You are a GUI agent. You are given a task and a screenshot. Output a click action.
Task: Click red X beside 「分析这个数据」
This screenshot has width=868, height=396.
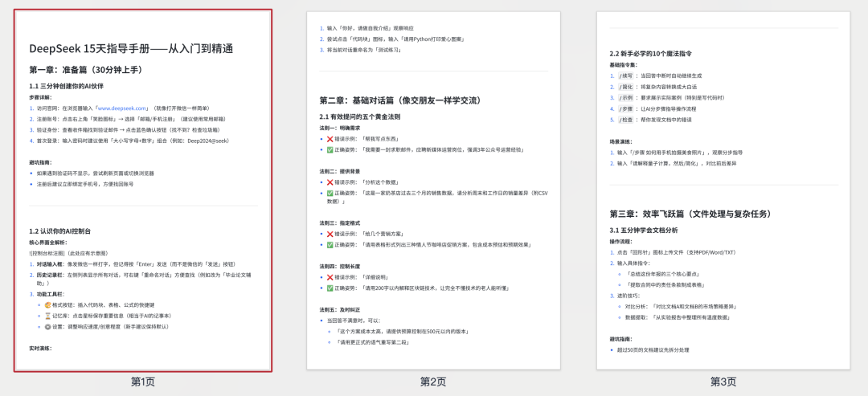tap(330, 182)
